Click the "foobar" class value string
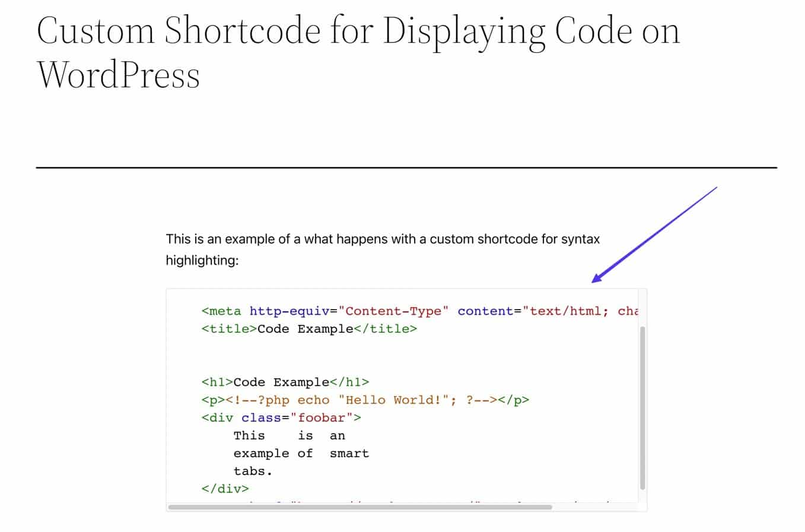The width and height of the screenshot is (805, 532). (321, 418)
